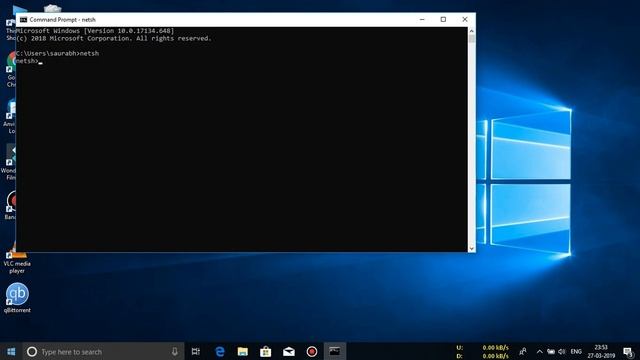640x360 pixels.
Task: Open the Action Center notifications icon
Action: (628, 351)
